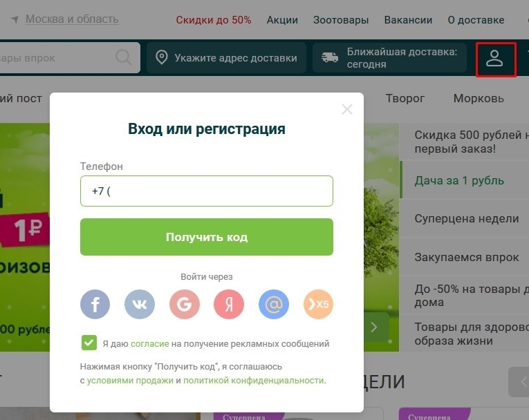Sign in with Yandex icon
The image size is (529, 420).
click(229, 305)
